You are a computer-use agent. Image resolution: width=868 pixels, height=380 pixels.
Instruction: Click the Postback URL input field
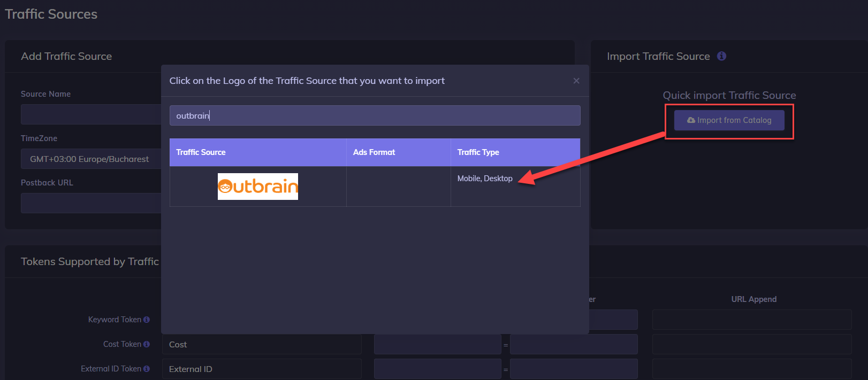click(x=91, y=203)
